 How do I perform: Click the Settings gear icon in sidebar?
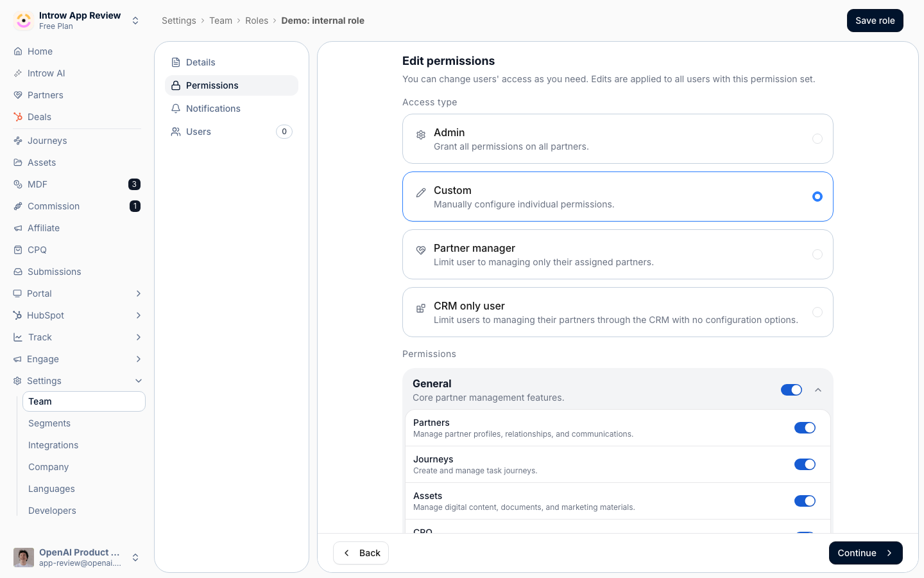click(x=17, y=381)
